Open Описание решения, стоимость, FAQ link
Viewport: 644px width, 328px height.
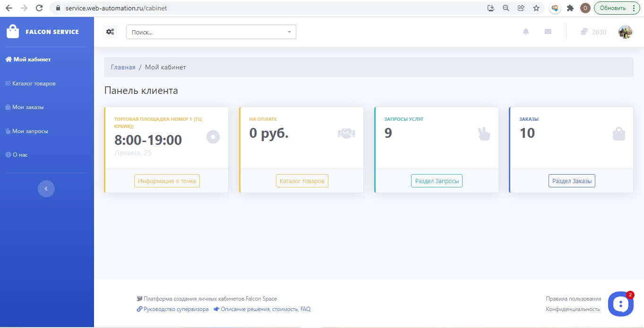[262, 309]
